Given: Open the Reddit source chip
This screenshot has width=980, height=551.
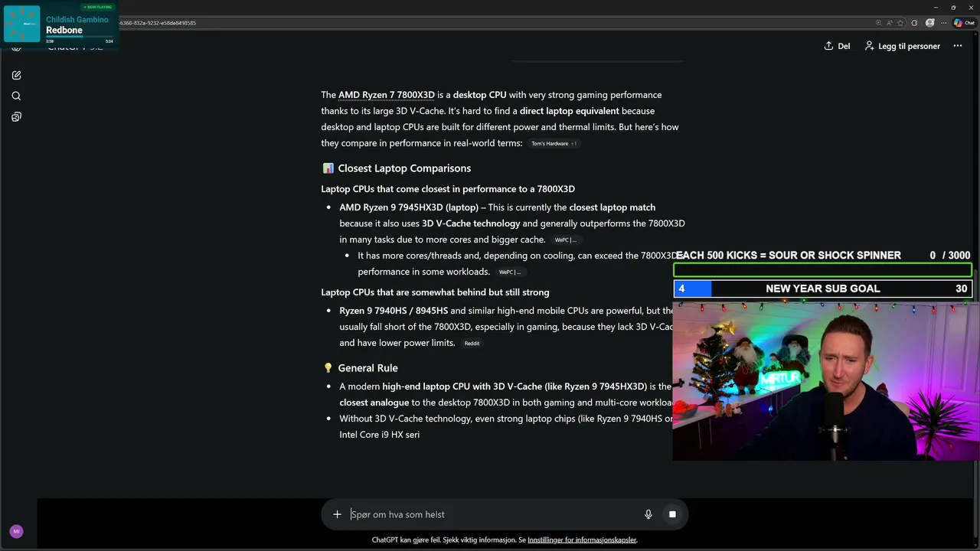Looking at the screenshot, I should tap(472, 344).
